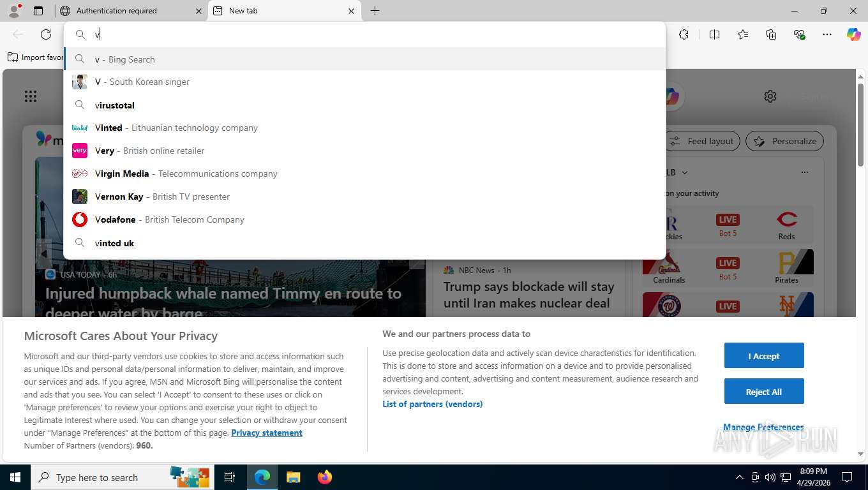Open Rockies vs Reds live game

click(x=728, y=225)
